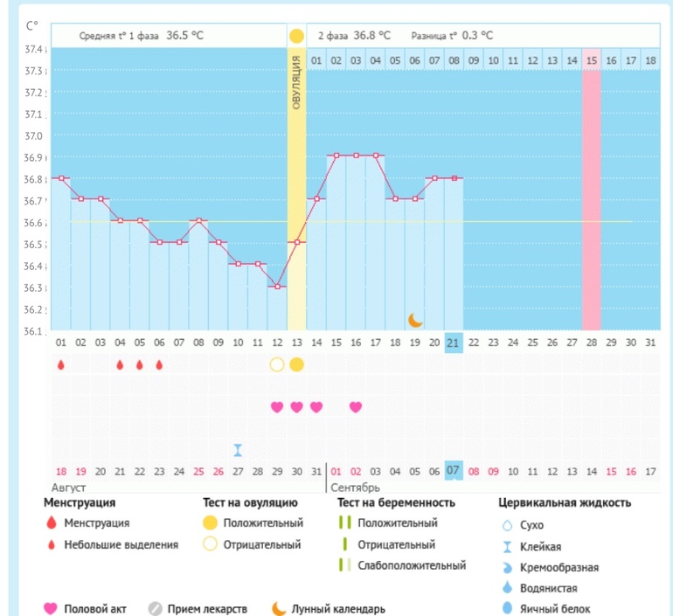Click the Слабоположительный pregnancy test legend label
673x616 pixels.
(x=412, y=565)
